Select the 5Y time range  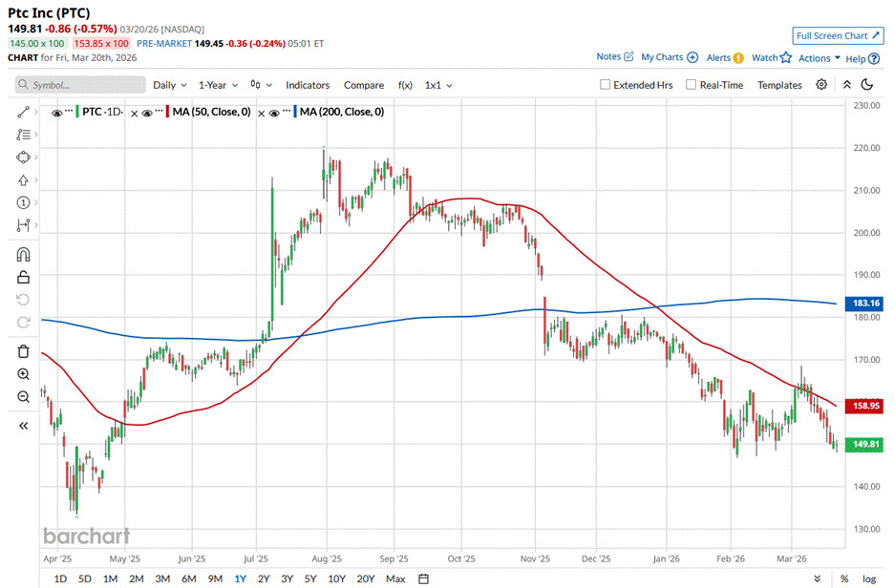(x=310, y=578)
